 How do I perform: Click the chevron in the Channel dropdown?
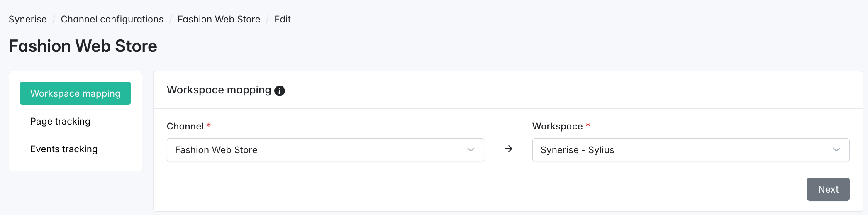(x=471, y=150)
